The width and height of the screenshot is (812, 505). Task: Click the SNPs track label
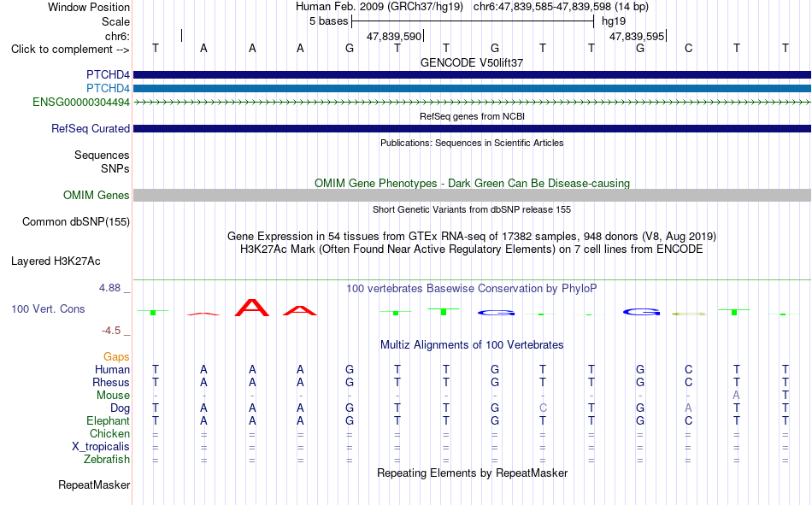115,168
